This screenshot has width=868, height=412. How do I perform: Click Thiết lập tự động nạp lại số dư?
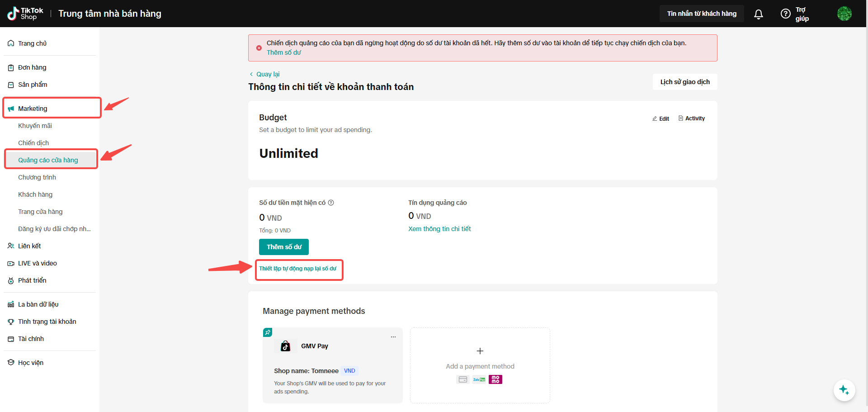click(298, 269)
